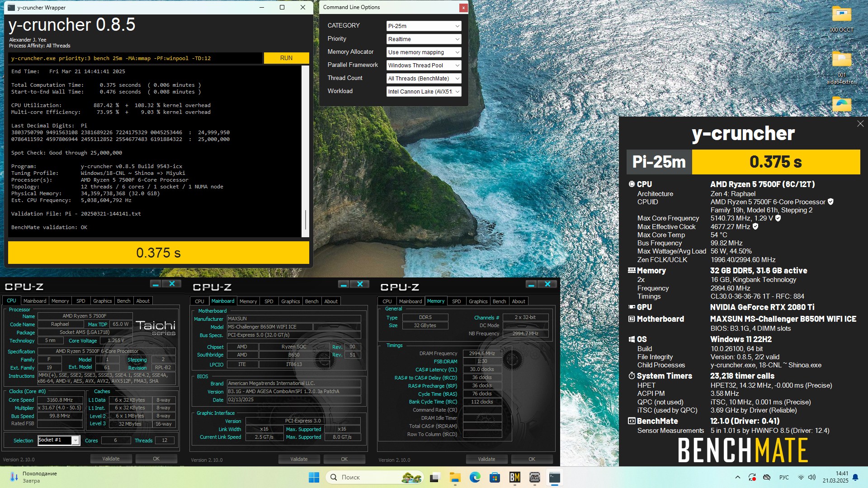Screen dimensions: 868x488
Task: Open About tab in first CPU-Z window
Action: [143, 301]
